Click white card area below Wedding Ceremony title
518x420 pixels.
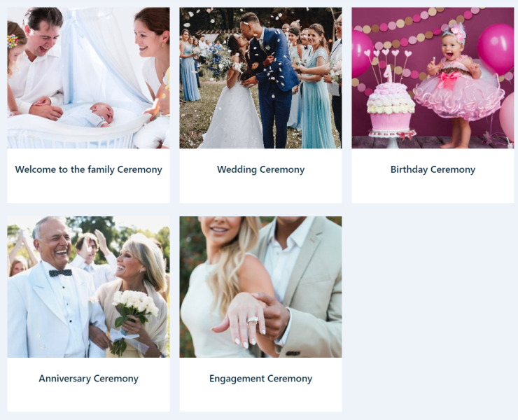[x=260, y=190]
